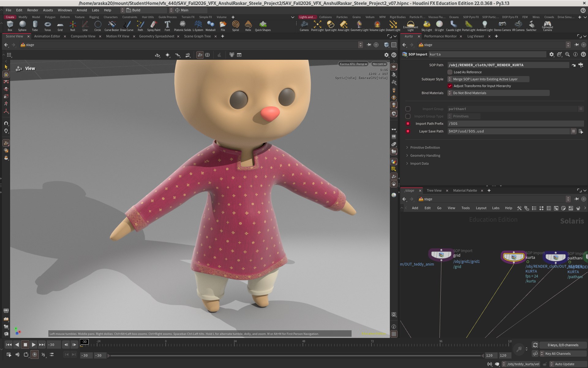Enable the Import Group checkbox
This screenshot has height=368, width=588.
[408, 109]
